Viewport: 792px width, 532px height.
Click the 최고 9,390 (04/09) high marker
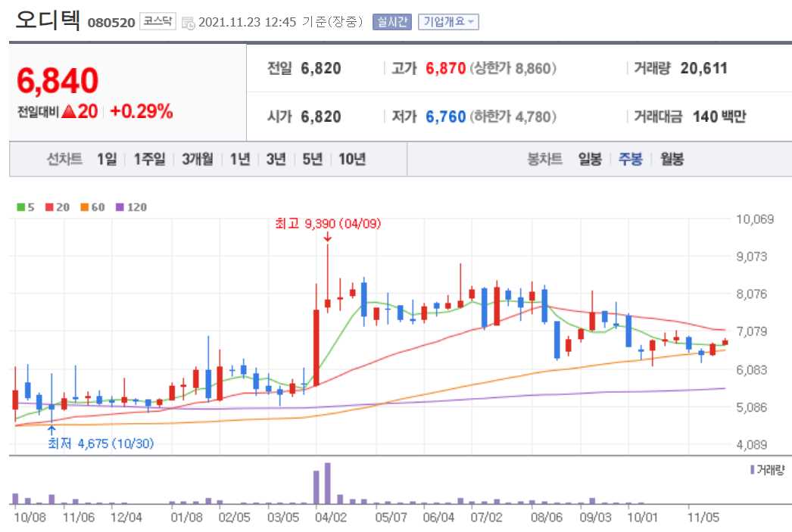pos(328,223)
